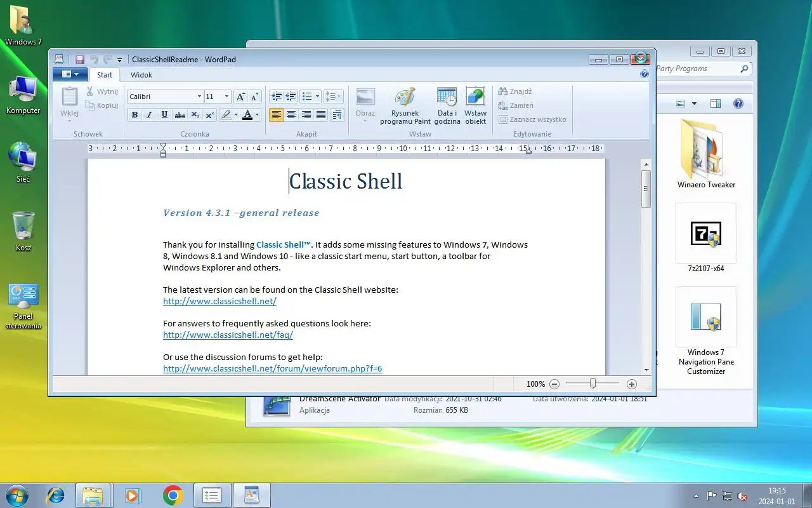Click the zoom in plus button

(631, 384)
